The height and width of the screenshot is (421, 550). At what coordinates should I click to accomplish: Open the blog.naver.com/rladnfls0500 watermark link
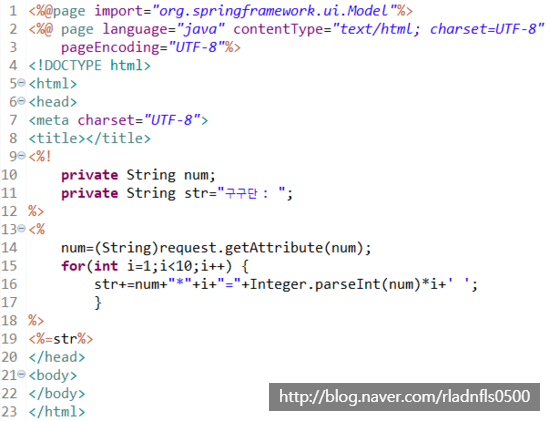(404, 397)
